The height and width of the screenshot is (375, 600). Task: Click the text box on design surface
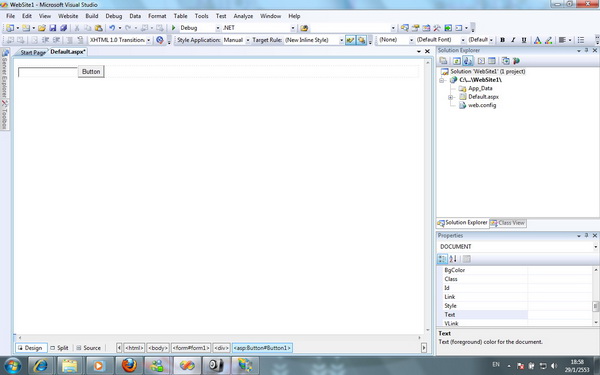[48, 72]
